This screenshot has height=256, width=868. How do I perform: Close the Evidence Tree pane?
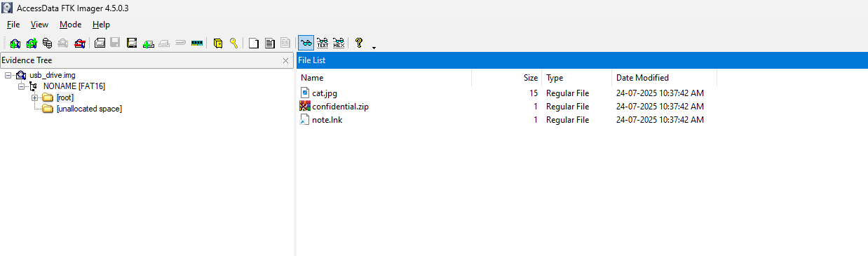click(285, 61)
